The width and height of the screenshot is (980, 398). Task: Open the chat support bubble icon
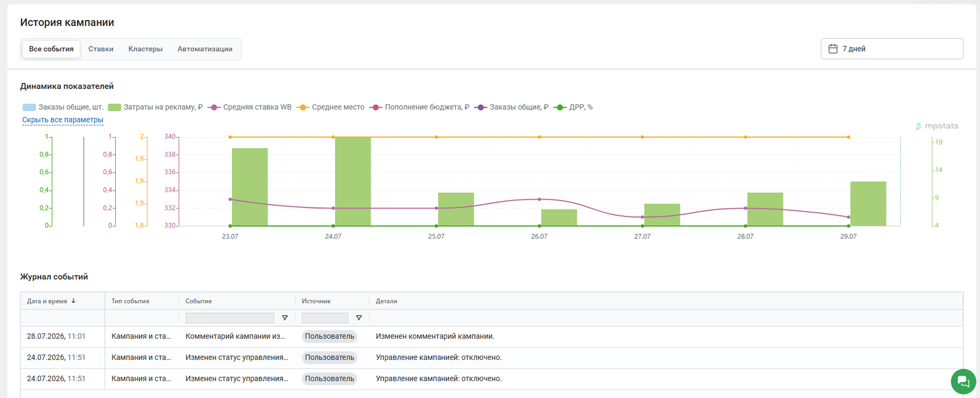tap(963, 381)
